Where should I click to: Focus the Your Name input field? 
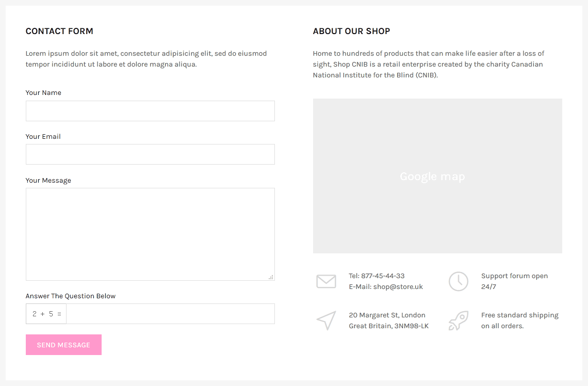(x=150, y=111)
